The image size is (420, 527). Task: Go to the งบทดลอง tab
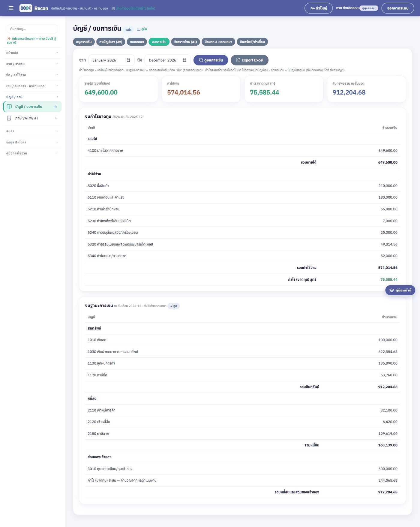click(137, 42)
